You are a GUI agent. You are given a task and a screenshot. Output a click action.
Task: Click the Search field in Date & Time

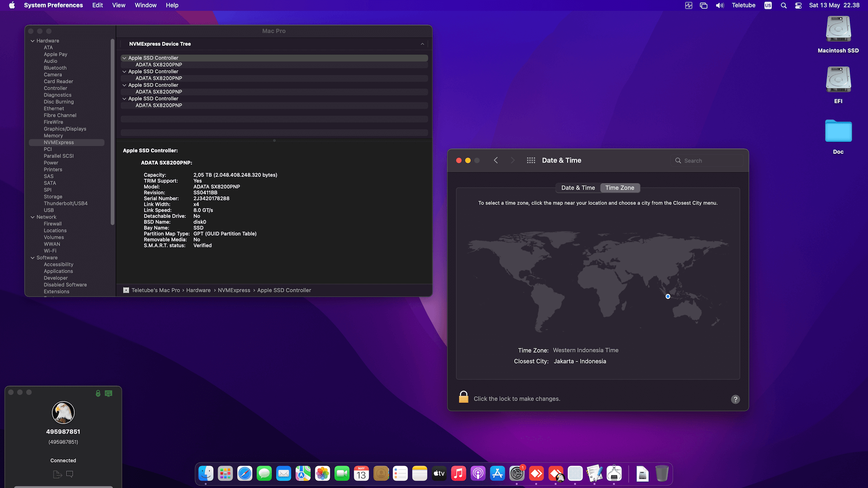(x=708, y=160)
